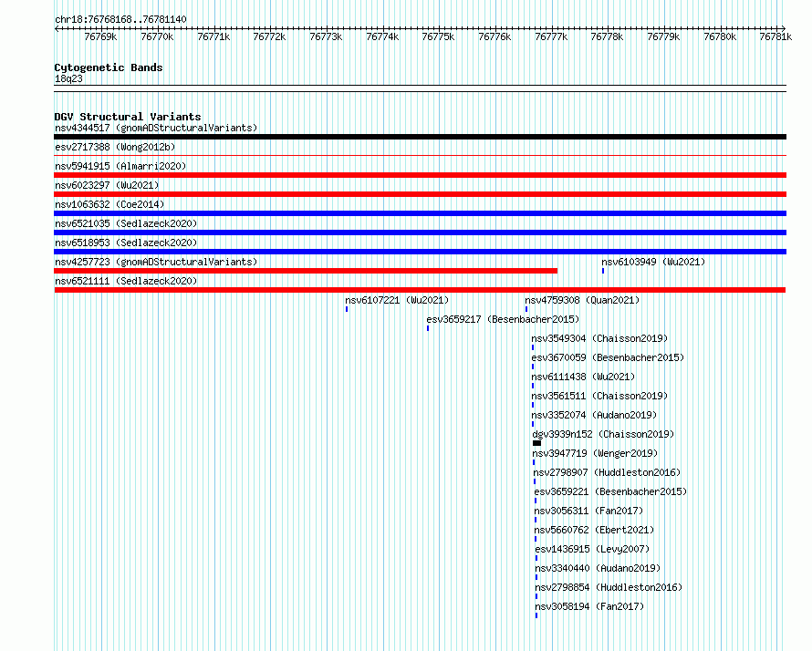812x651 pixels.
Task: Click nsv3340440 (Audano2019) label
Action: pyautogui.click(x=598, y=568)
